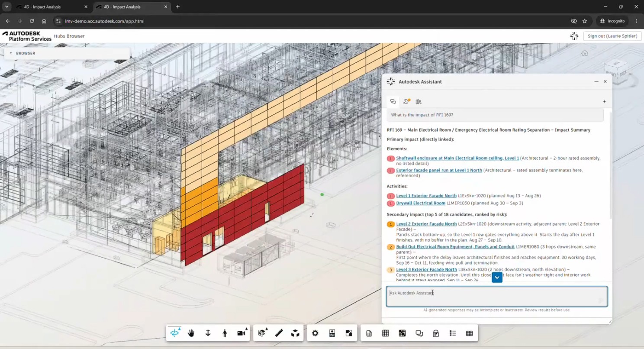The image size is (644, 349).
Task: Select the Measure ruler tool
Action: pyautogui.click(x=279, y=333)
